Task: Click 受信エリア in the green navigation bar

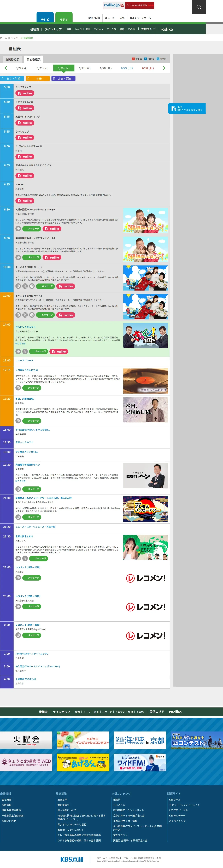Action: tap(148, 29)
